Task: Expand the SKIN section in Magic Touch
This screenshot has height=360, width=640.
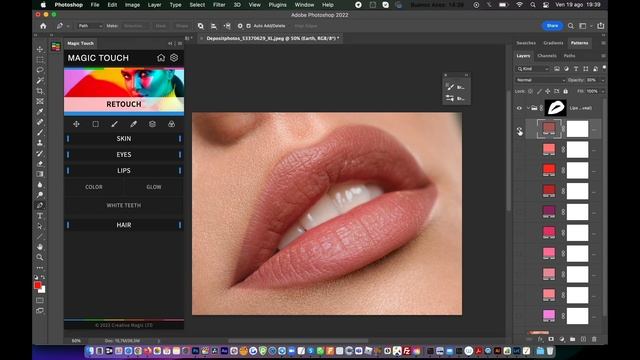Action: [x=124, y=139]
